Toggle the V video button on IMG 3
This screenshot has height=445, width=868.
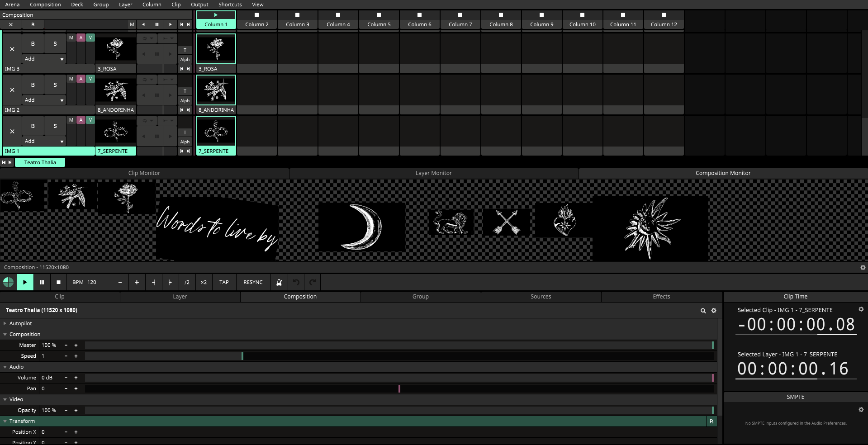click(90, 38)
